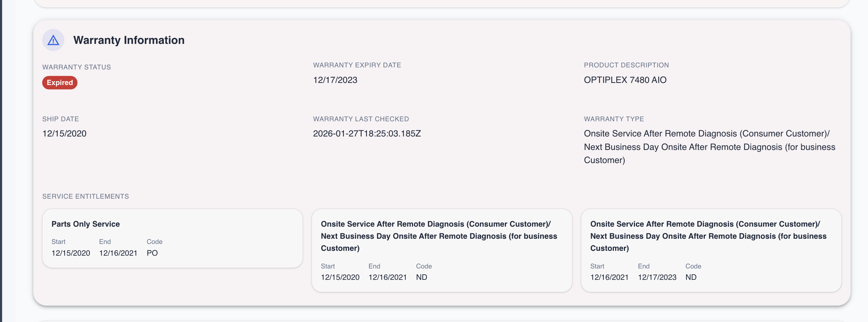Click the PO code in Parts Only card
Viewport: 868px width, 322px height.
point(152,253)
